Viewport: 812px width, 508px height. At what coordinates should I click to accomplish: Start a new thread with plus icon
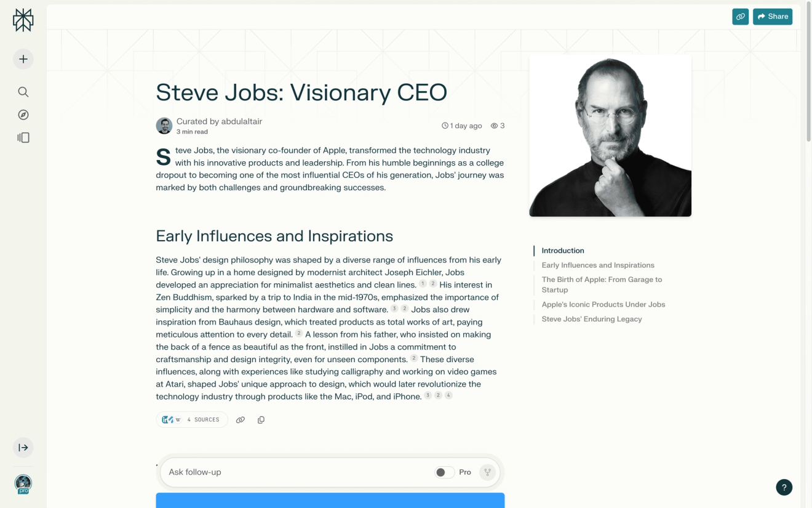23,59
